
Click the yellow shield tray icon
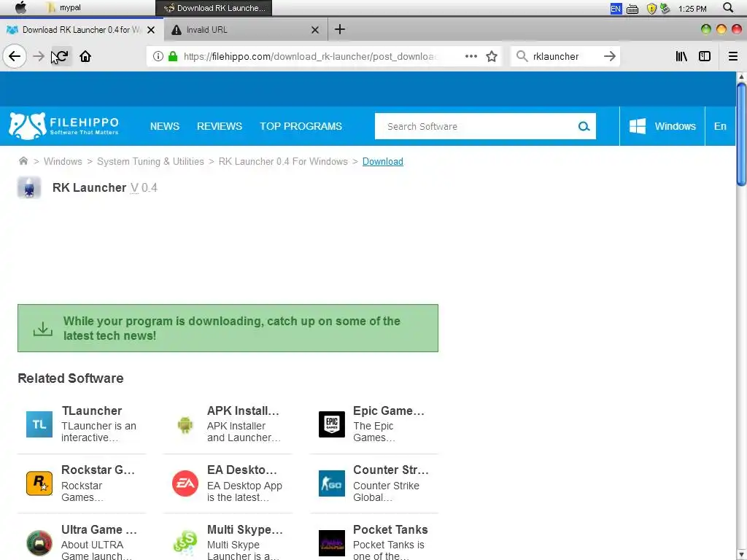click(651, 9)
